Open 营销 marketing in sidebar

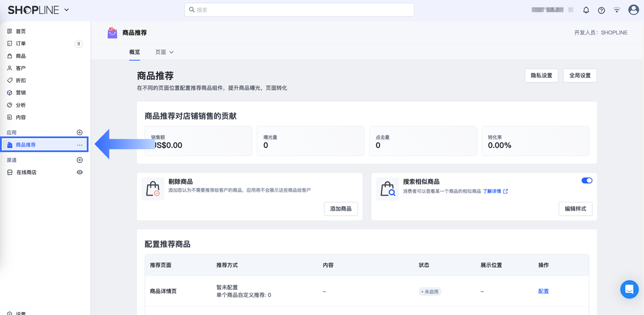click(21, 93)
